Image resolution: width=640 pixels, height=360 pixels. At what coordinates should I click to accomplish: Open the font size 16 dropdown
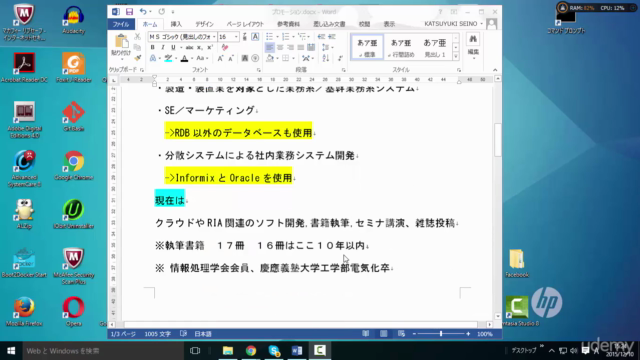(229, 37)
